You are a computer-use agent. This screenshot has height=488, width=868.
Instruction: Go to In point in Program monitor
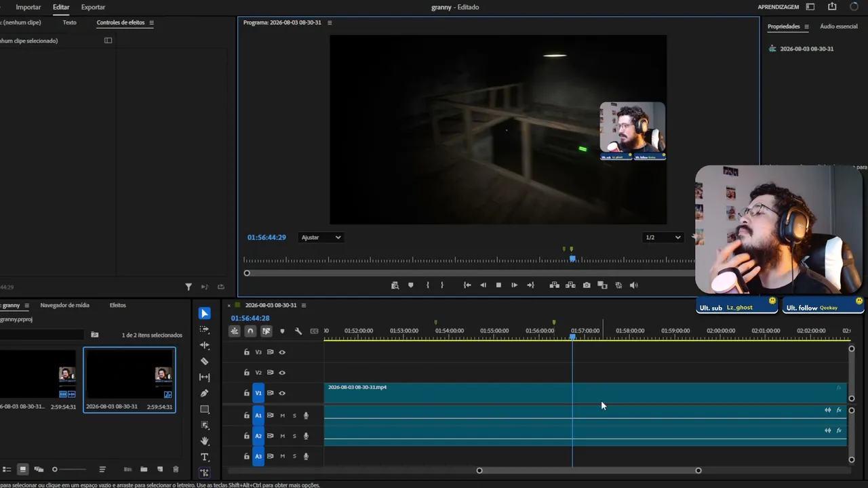tap(467, 285)
